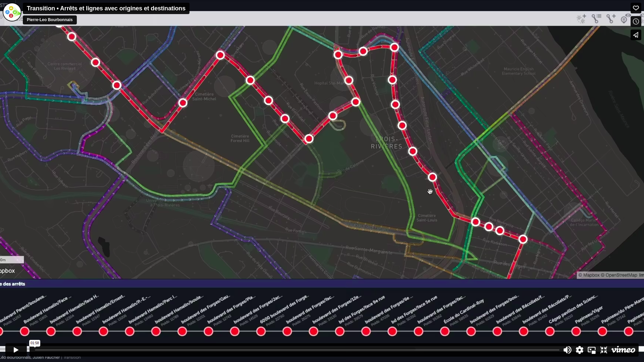Image resolution: width=644 pixels, height=362 pixels.
Task: Select École du Cardinal-Roy stop node
Action: (x=445, y=331)
